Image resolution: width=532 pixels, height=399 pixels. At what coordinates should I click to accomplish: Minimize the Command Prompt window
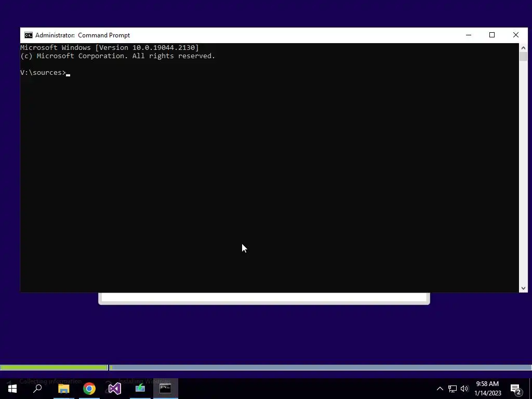469,35
